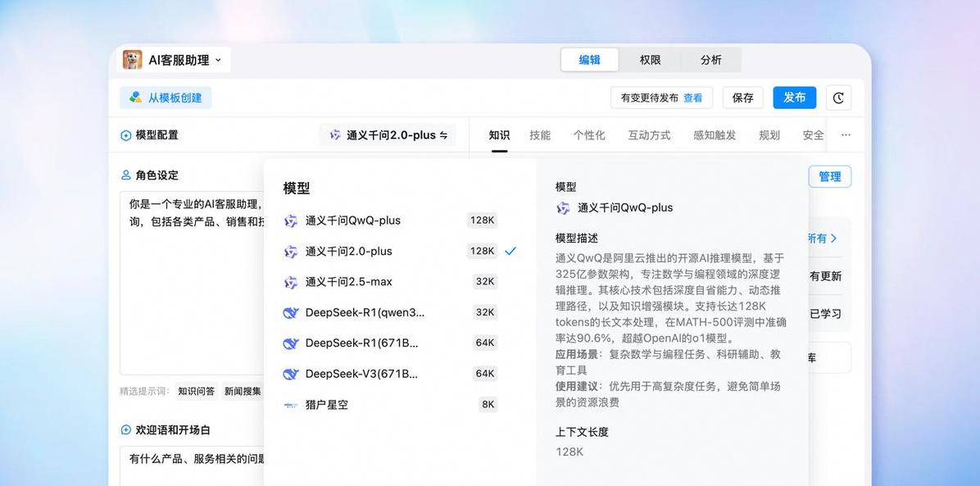Image resolution: width=980 pixels, height=486 pixels.
Task: Click the 已学习 status text
Action: [x=826, y=314]
